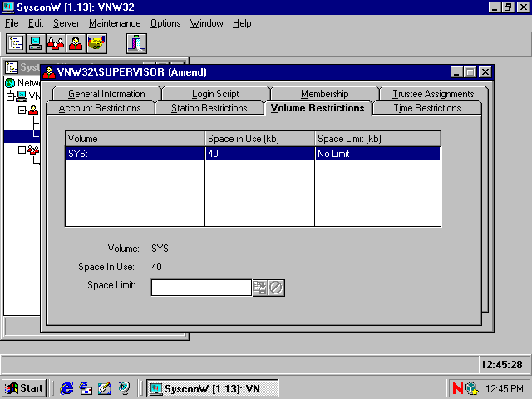Click the SysconW app icon in title bar

tap(8, 7)
